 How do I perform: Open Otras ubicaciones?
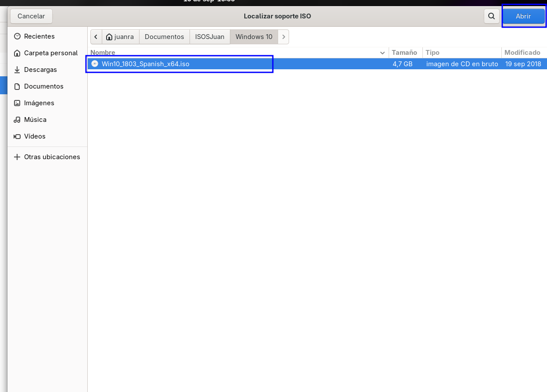[47, 157]
